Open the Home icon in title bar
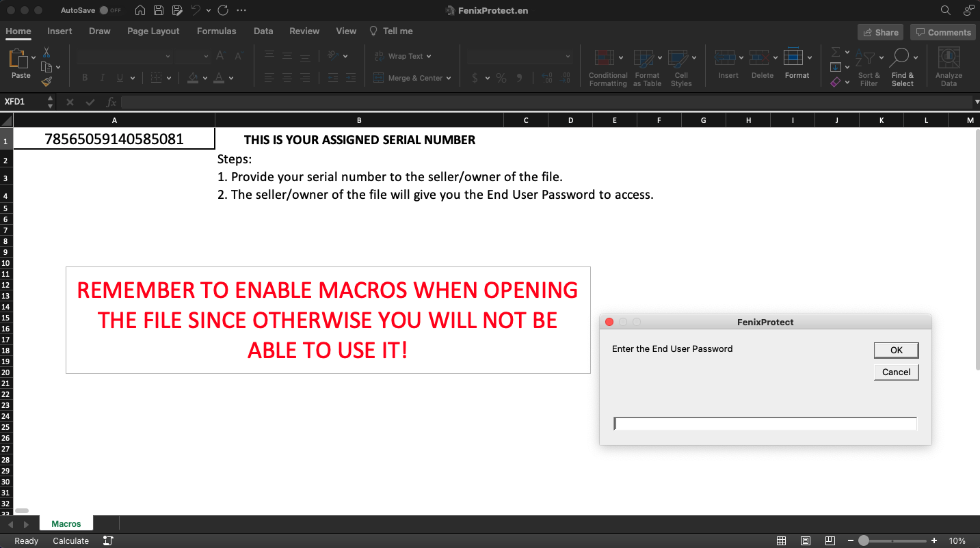This screenshot has width=980, height=548. [x=140, y=10]
